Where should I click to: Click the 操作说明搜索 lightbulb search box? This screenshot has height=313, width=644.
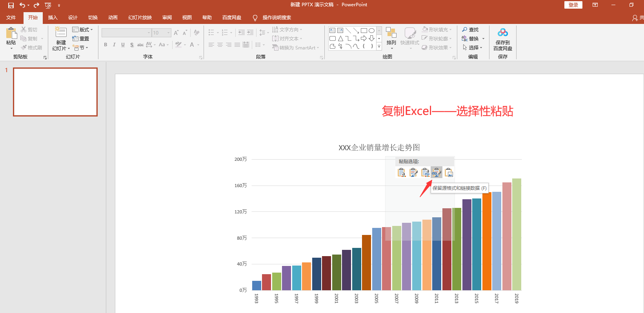[272, 18]
